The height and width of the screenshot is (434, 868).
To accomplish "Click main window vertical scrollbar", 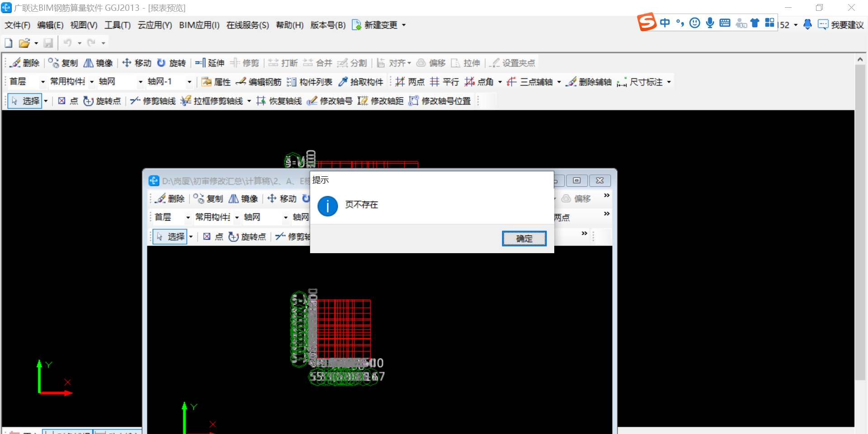I will click(x=860, y=222).
